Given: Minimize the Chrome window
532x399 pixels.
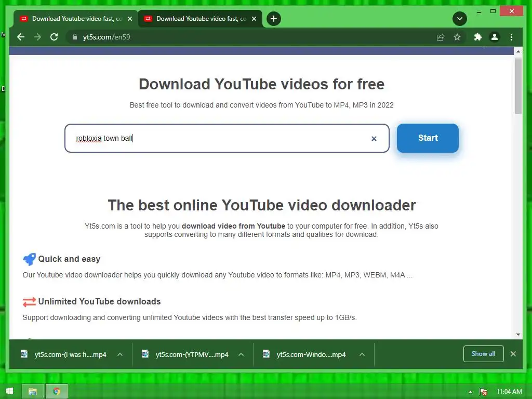Looking at the screenshot, I should (x=478, y=11).
